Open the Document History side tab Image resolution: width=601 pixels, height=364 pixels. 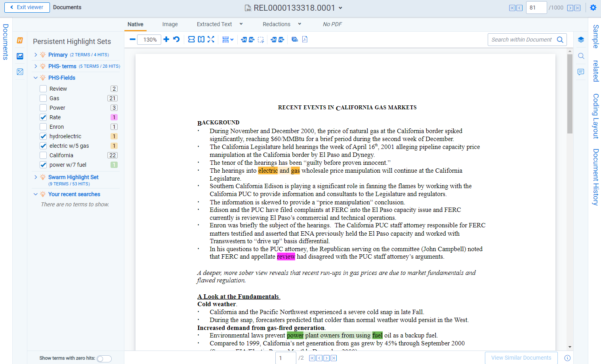tap(595, 177)
